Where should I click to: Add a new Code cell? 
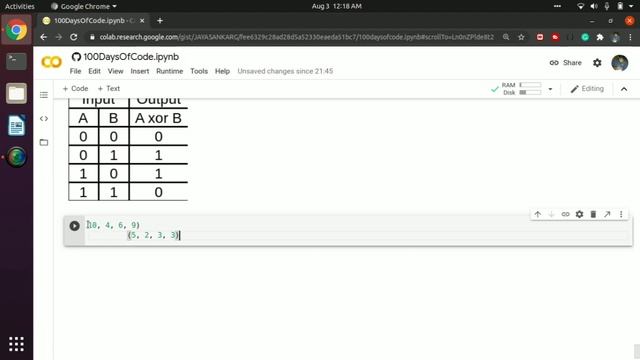[75, 89]
